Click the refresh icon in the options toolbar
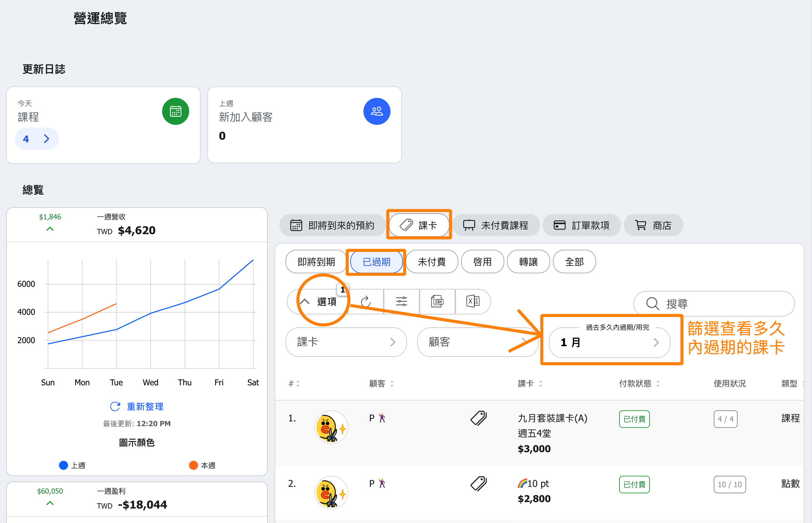Viewport: 812px width, 523px height. click(x=366, y=302)
